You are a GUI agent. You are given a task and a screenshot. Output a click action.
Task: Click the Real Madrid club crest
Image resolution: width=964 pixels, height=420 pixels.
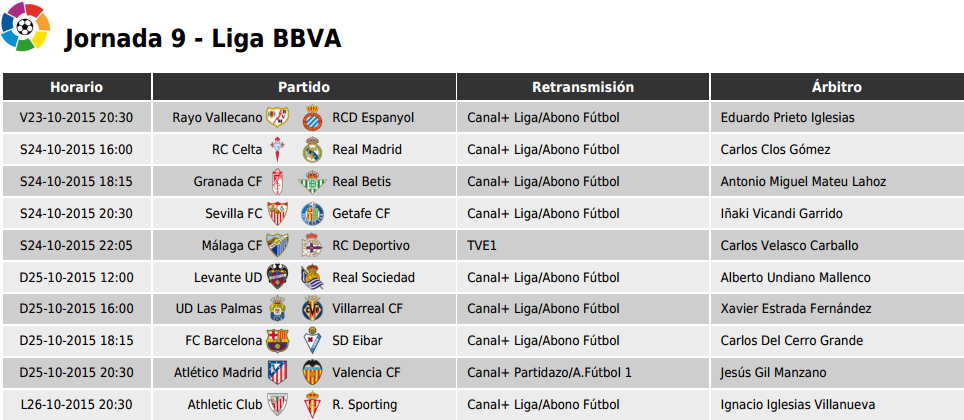tap(312, 149)
